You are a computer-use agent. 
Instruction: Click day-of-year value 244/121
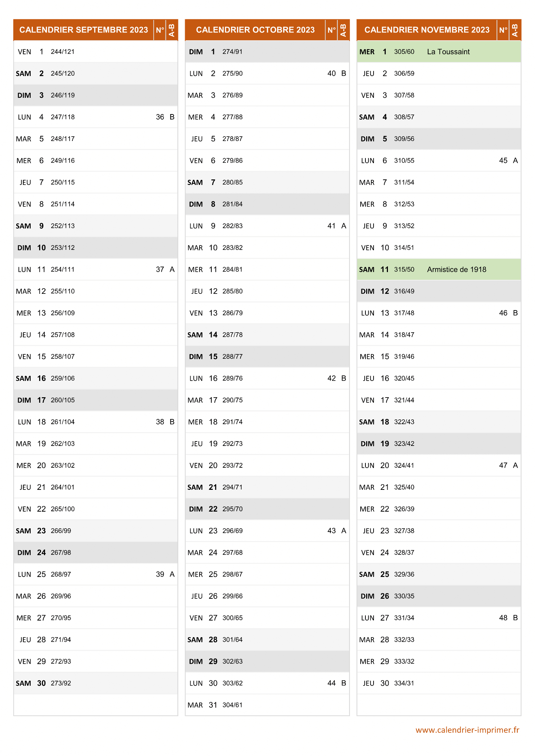click(x=63, y=52)
